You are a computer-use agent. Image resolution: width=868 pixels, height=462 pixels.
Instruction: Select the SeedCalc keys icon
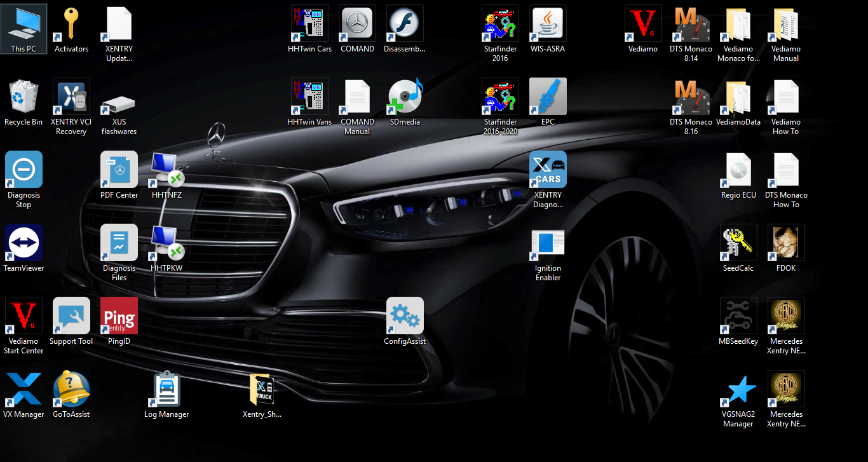(x=738, y=243)
